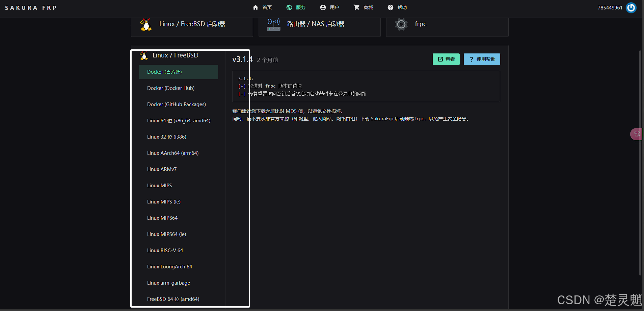Select Docker (官方源) option

pyautogui.click(x=179, y=72)
